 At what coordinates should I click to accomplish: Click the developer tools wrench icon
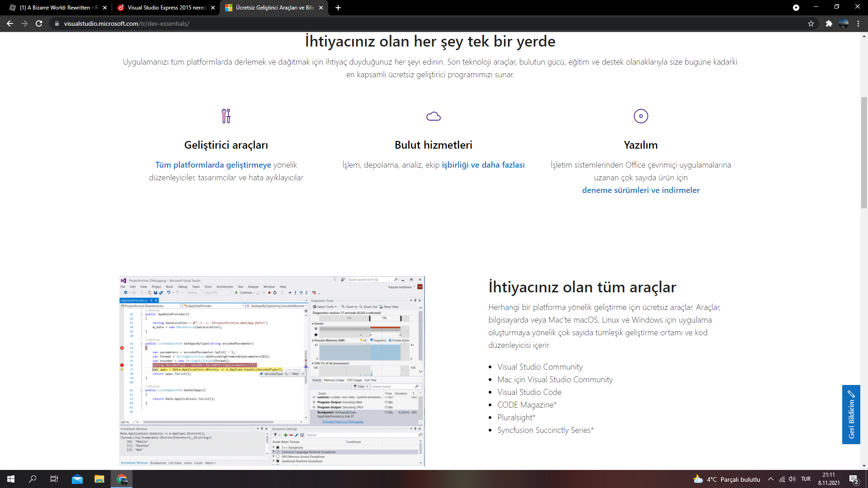(x=226, y=116)
